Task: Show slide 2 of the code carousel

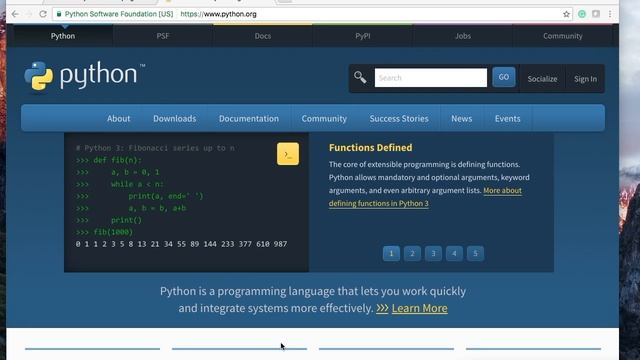Action: click(412, 253)
